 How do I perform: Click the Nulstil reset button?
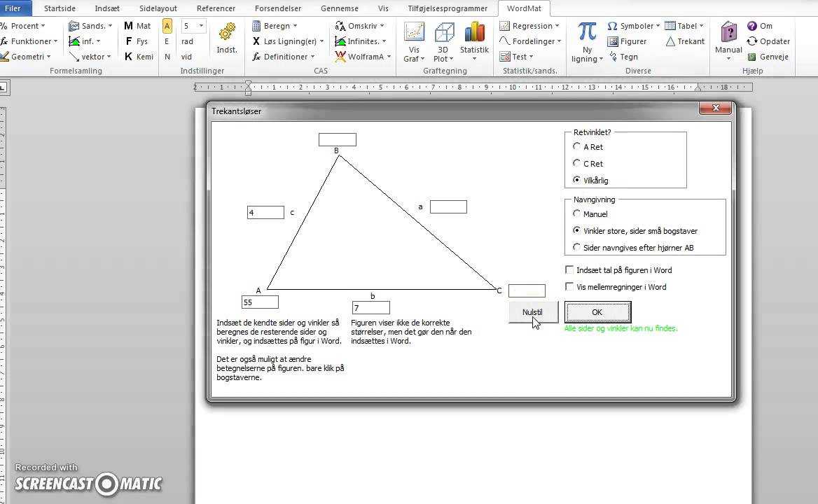pos(532,312)
